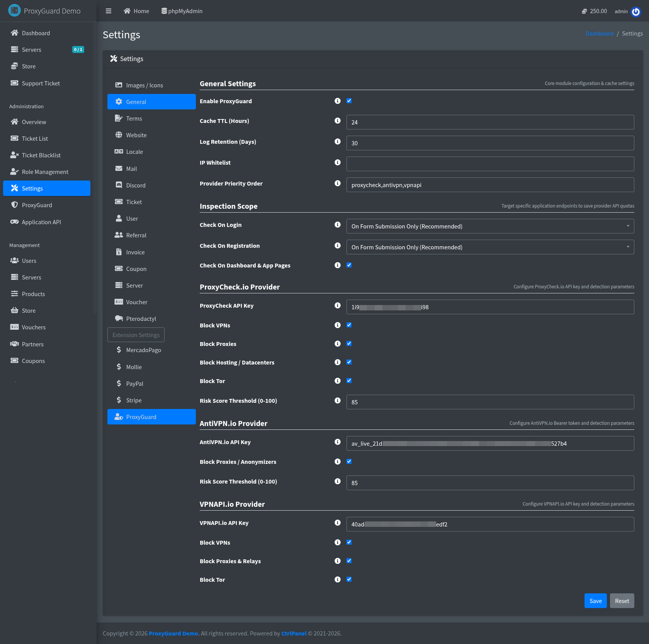Viewport: 649px width, 644px height.
Task: Follow the Dashboard breadcrumb link
Action: [600, 34]
